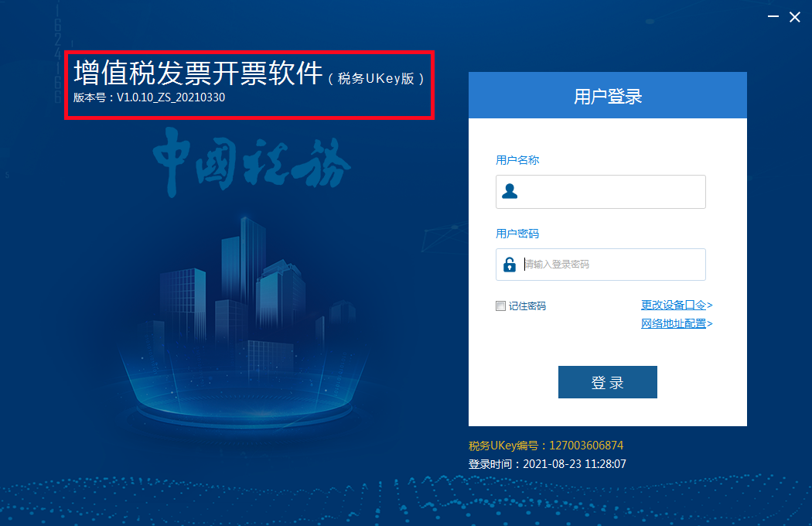Image resolution: width=812 pixels, height=526 pixels.
Task: Click the 登录 button
Action: [x=607, y=382]
